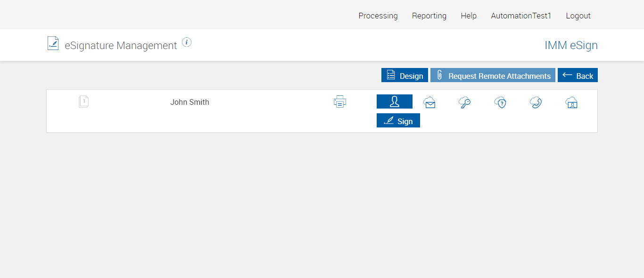Click the printer icon for John Smith
The width and height of the screenshot is (644, 278).
point(340,101)
